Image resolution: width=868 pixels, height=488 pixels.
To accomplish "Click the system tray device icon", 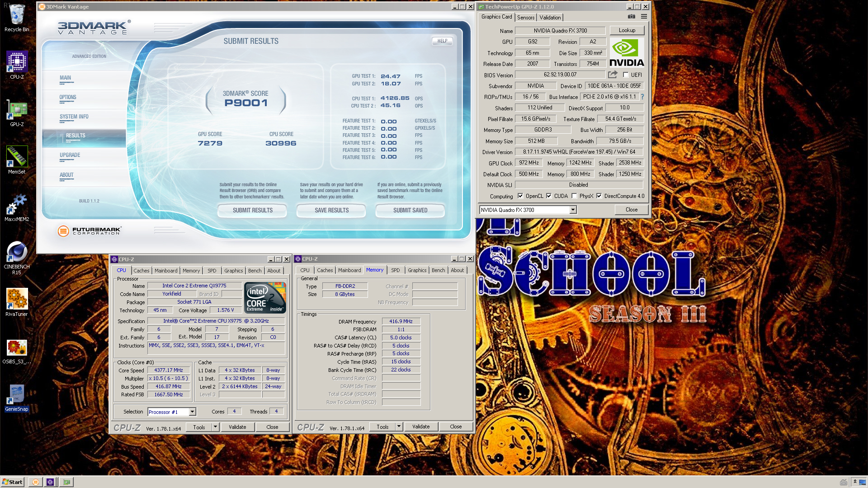I will pyautogui.click(x=843, y=482).
